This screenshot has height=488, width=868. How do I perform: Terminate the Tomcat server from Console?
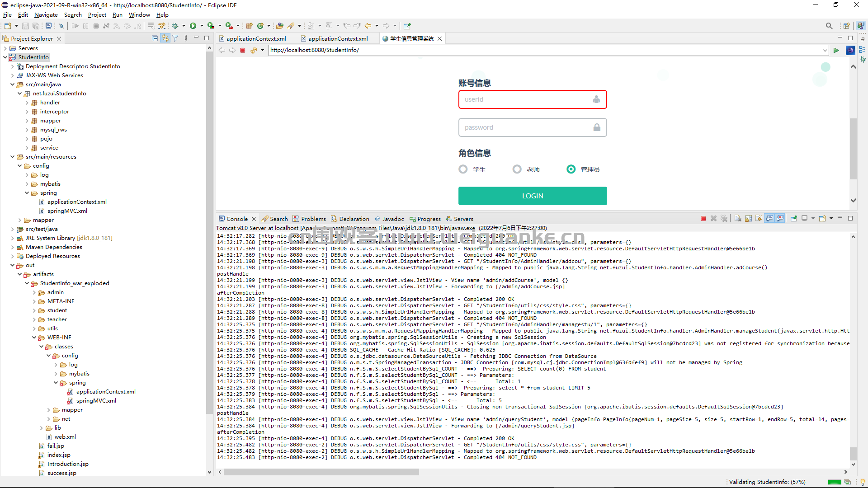coord(703,219)
